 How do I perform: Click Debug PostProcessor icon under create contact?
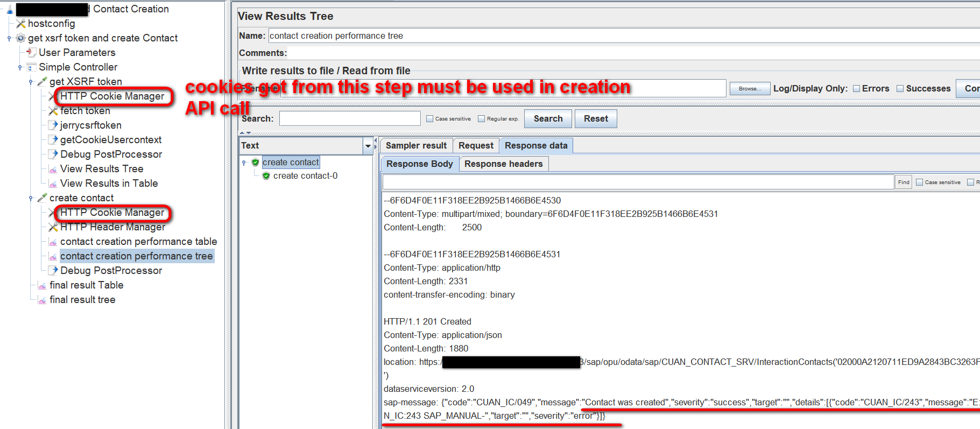coord(53,271)
